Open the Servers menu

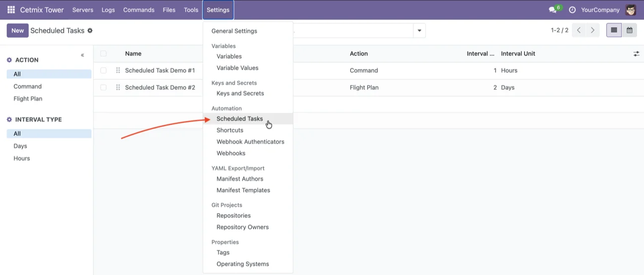(x=83, y=10)
